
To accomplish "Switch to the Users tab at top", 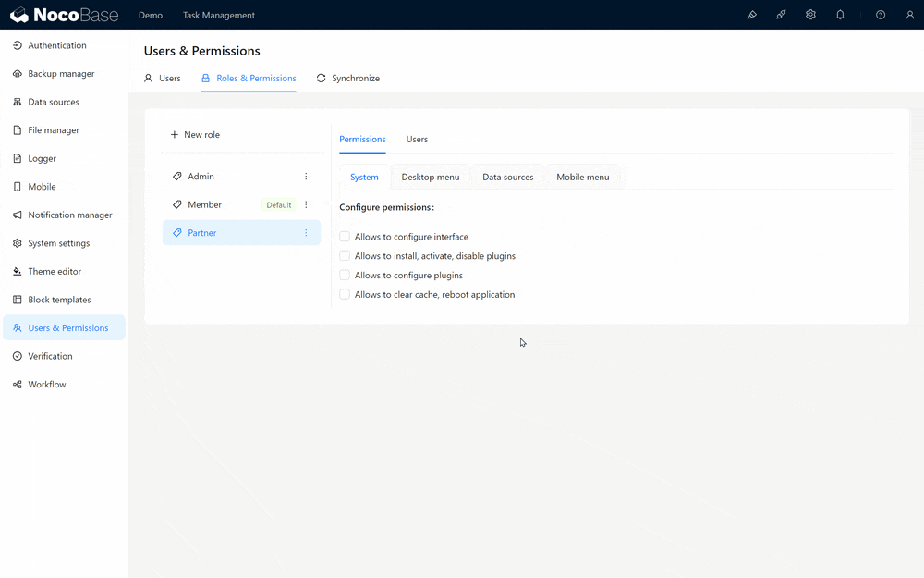I will click(x=163, y=78).
